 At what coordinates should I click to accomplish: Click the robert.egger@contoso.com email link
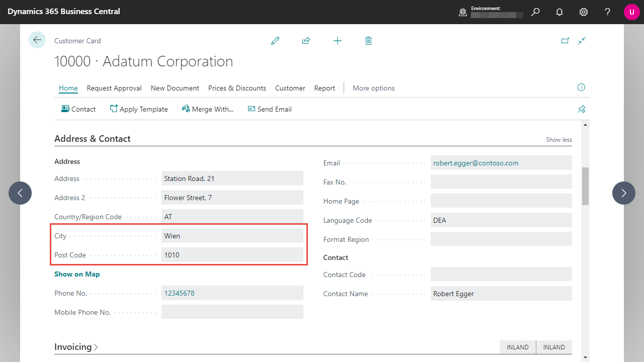[476, 163]
